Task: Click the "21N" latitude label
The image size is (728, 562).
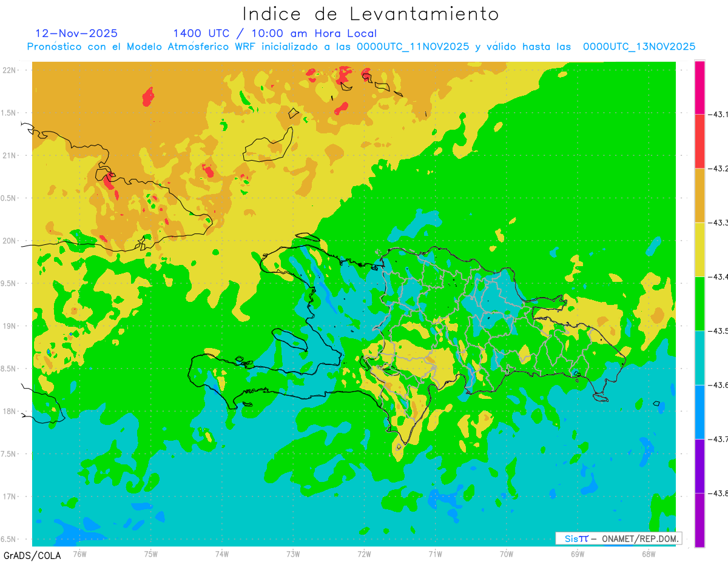Action: click(10, 155)
